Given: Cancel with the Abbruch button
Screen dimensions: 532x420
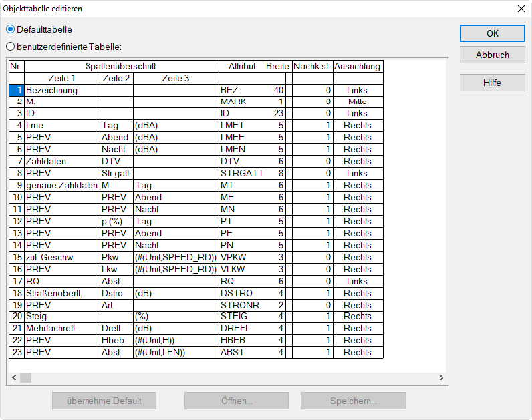Looking at the screenshot, I should [x=493, y=55].
